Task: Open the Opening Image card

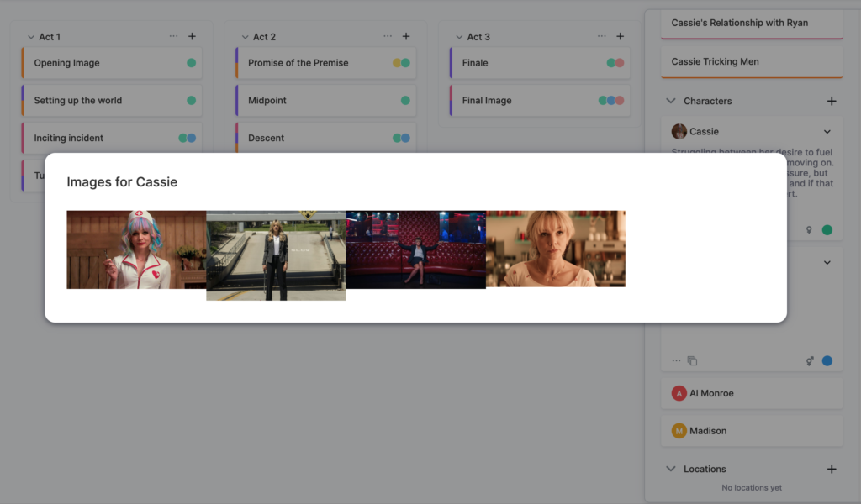Action: tap(112, 62)
